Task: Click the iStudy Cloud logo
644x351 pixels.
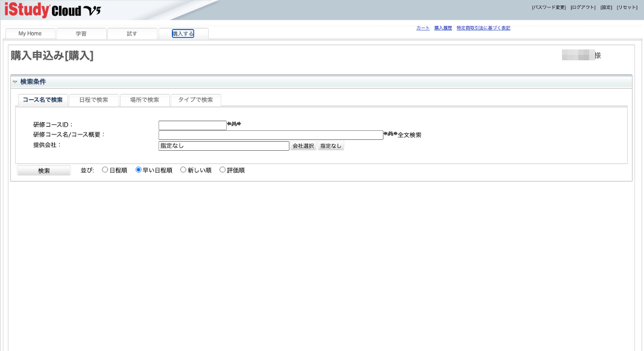Action: click(52, 10)
